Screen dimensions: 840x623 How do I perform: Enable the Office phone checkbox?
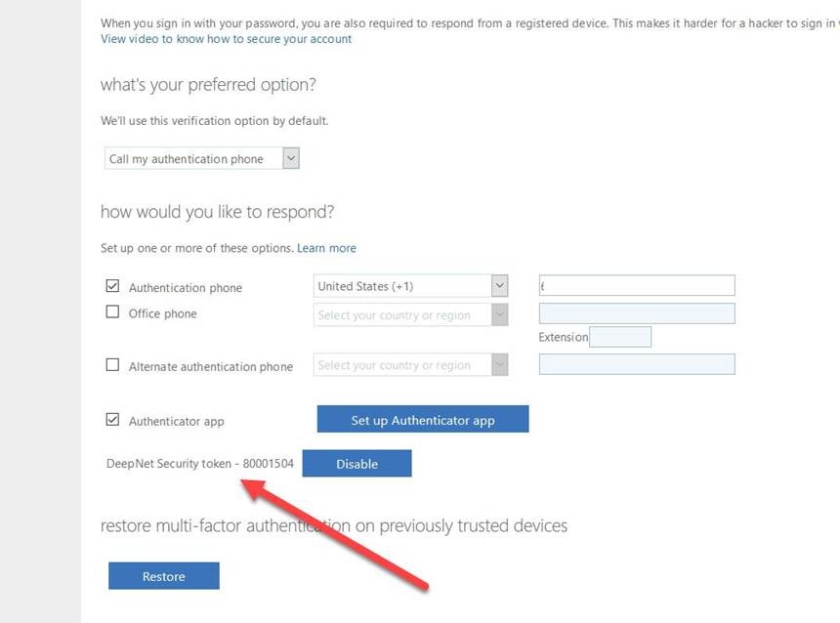point(112,312)
